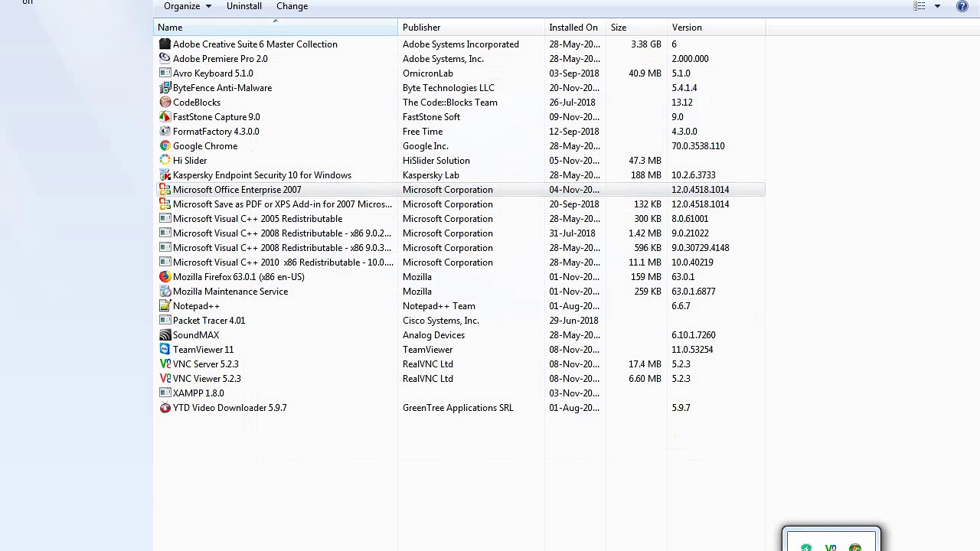Click size '3.38 GB'

646,44
